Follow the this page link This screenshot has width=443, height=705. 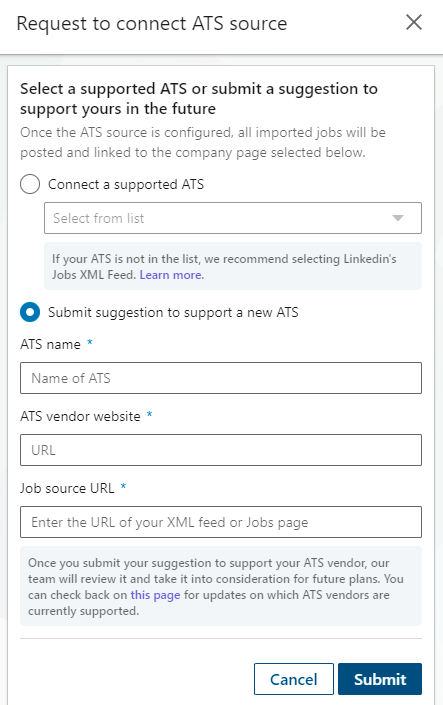155,595
